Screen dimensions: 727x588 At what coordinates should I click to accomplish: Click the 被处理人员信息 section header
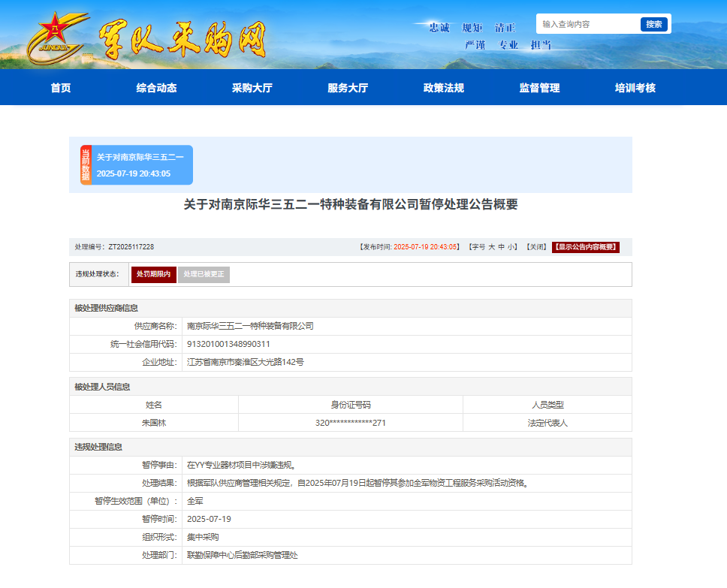pos(102,387)
